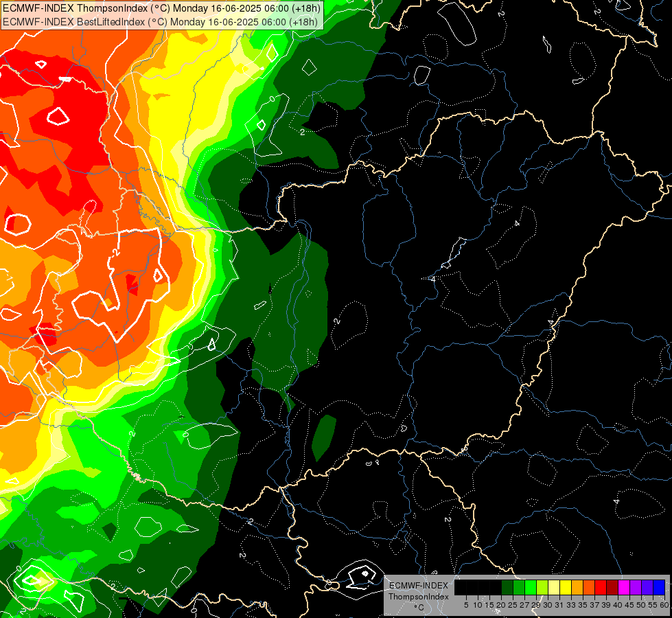Pick the magenta 40–45 legend swatch

tap(624, 587)
